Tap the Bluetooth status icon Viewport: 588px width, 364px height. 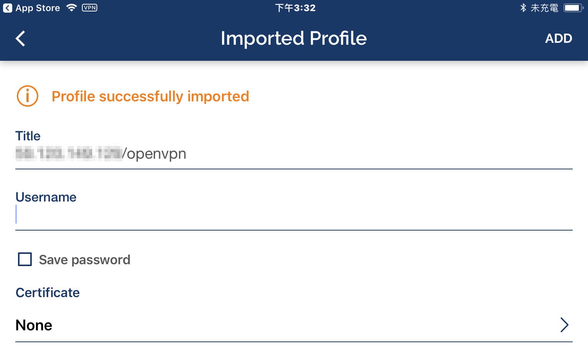tap(523, 8)
